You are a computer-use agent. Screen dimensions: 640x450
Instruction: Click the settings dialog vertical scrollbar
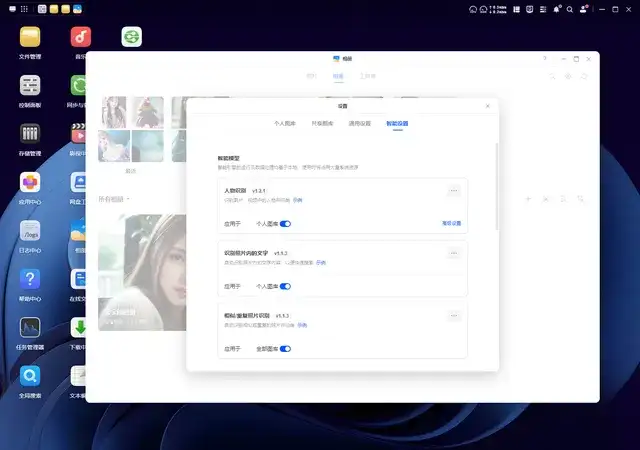[x=497, y=186]
